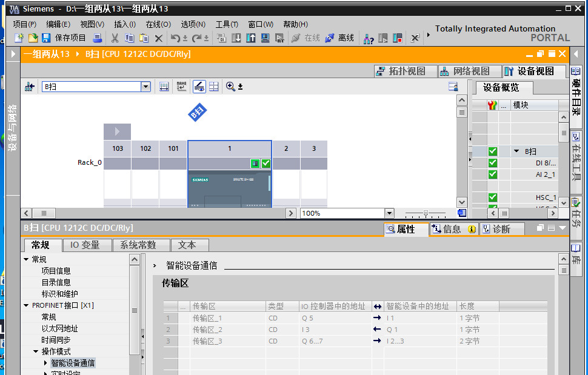Open the overview navigation icon beside zoom slider

click(462, 213)
